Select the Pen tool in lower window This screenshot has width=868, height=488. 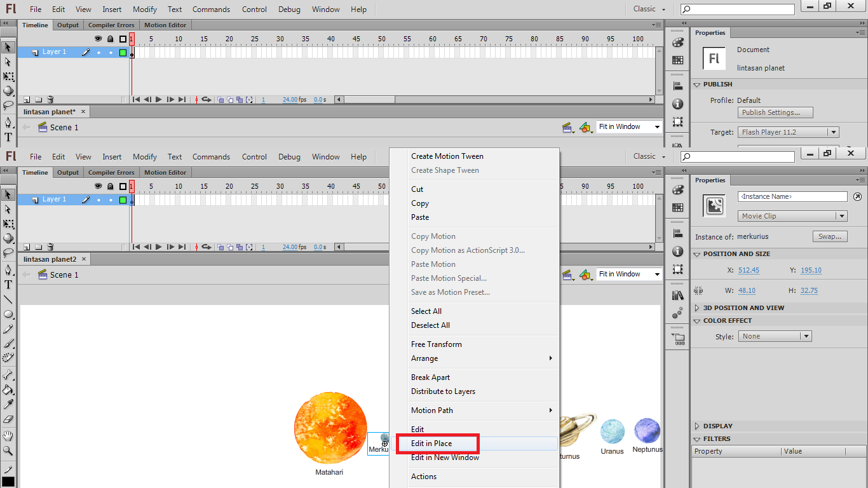click(x=8, y=270)
